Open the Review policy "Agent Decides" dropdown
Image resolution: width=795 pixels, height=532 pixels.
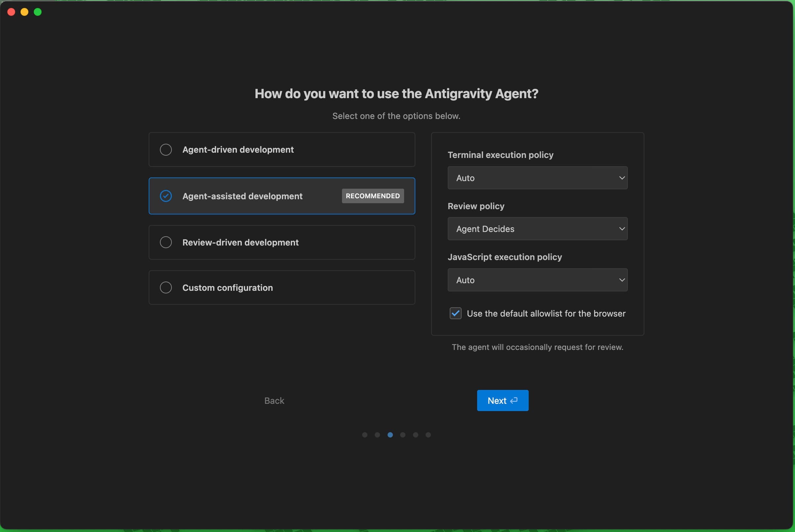(537, 229)
